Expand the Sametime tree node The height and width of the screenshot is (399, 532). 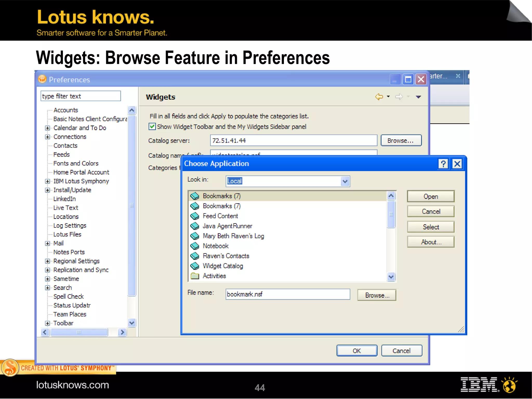tap(47, 279)
